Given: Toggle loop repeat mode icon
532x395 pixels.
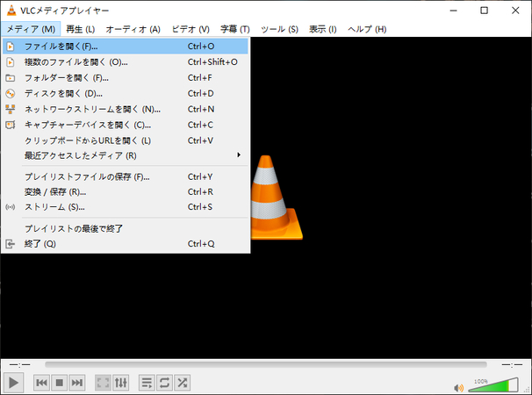Looking at the screenshot, I should point(164,383).
